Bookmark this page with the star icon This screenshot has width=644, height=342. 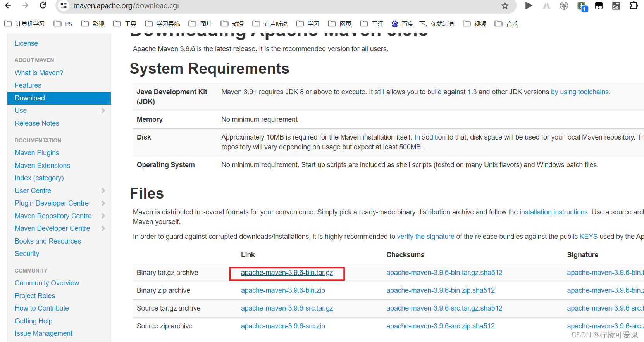click(505, 6)
